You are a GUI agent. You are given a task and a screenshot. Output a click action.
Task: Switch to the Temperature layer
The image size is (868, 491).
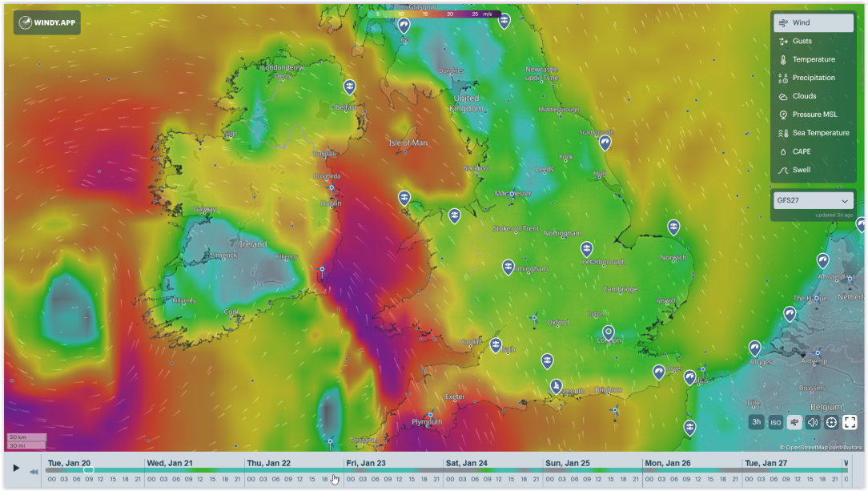pyautogui.click(x=813, y=59)
